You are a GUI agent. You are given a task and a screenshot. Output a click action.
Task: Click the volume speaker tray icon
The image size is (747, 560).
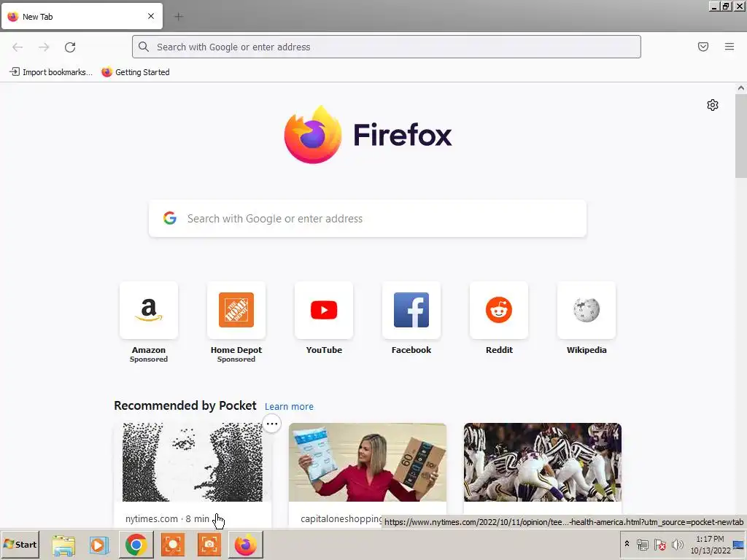click(x=677, y=544)
